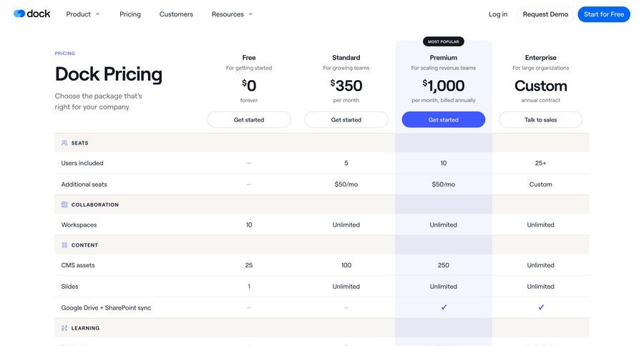Click the LEARNING section header text
Viewport: 644px width, 346px height.
coord(85,328)
